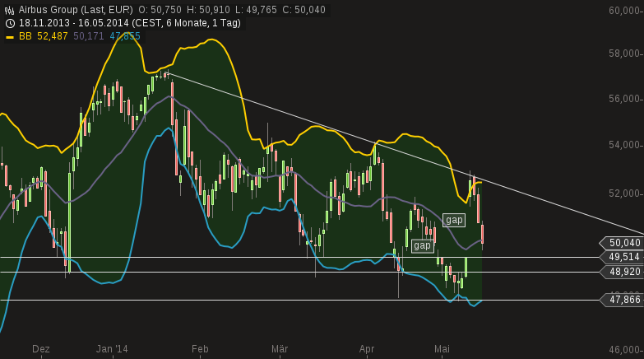Screen dimensions: 644x359
Task: Click the 52,000 price axis label
Action: click(x=625, y=193)
